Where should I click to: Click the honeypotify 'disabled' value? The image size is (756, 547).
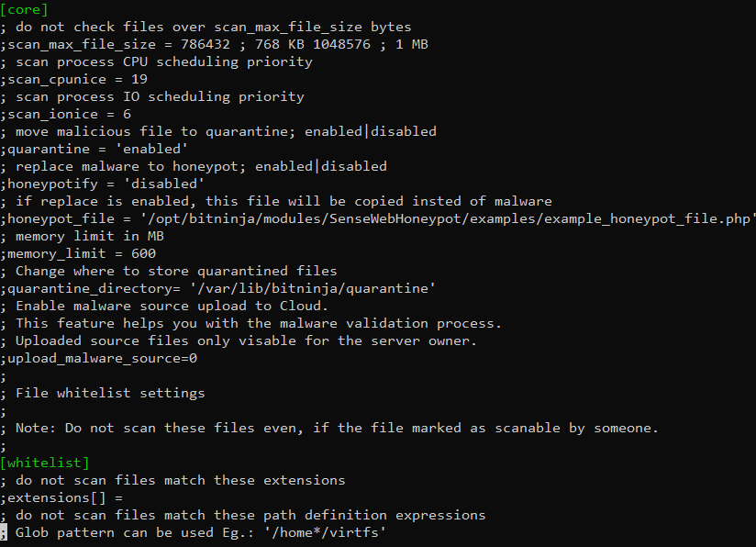pos(164,184)
